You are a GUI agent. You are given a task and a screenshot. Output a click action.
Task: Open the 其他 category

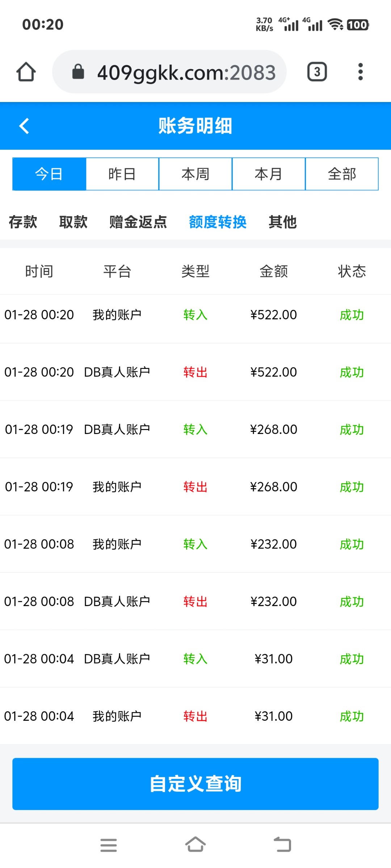282,222
